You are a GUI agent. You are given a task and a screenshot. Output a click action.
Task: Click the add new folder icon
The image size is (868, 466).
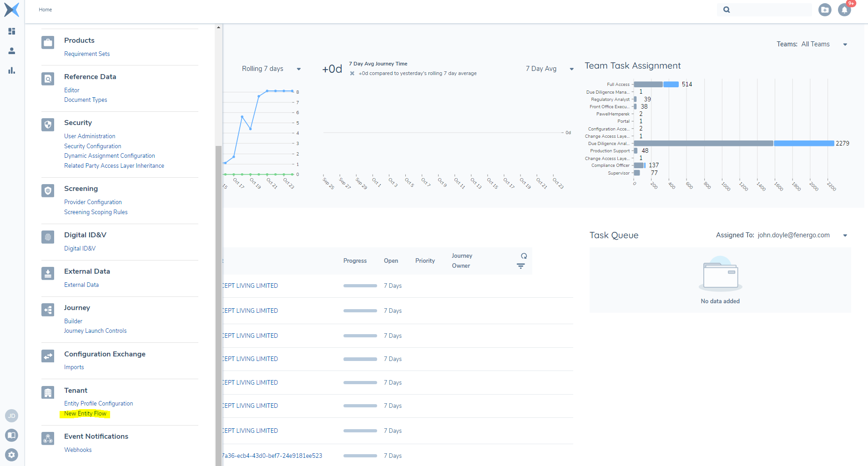(824, 10)
